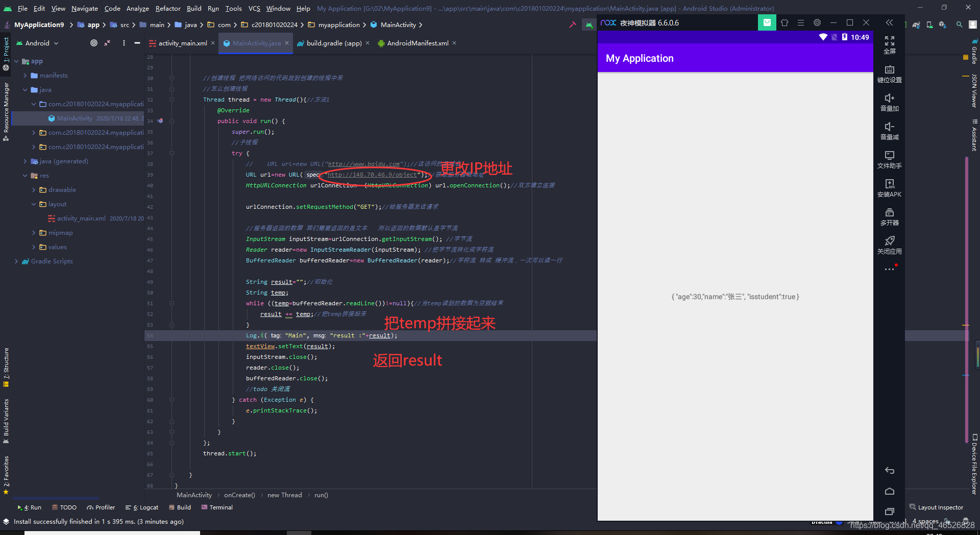Switch to build.gradle (:app) tab
Viewport: 980px width, 535px height.
point(334,43)
